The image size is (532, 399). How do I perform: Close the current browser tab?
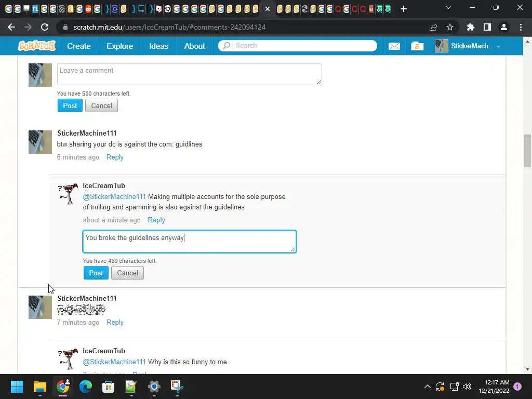[x=268, y=9]
